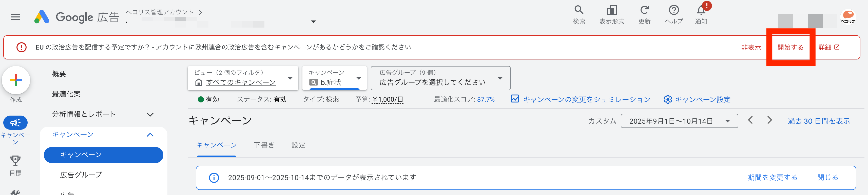Expand 分析情報とレポート section

(x=150, y=115)
